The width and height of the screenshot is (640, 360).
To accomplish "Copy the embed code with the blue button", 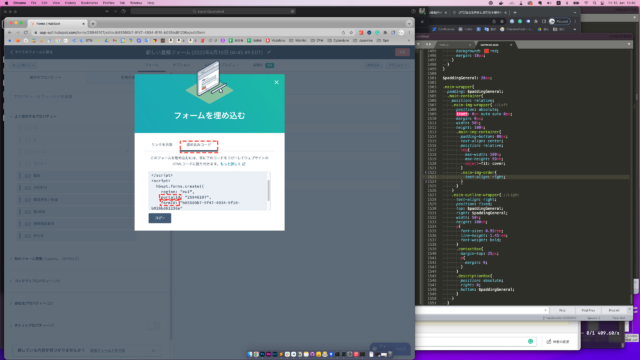I will click(x=160, y=218).
